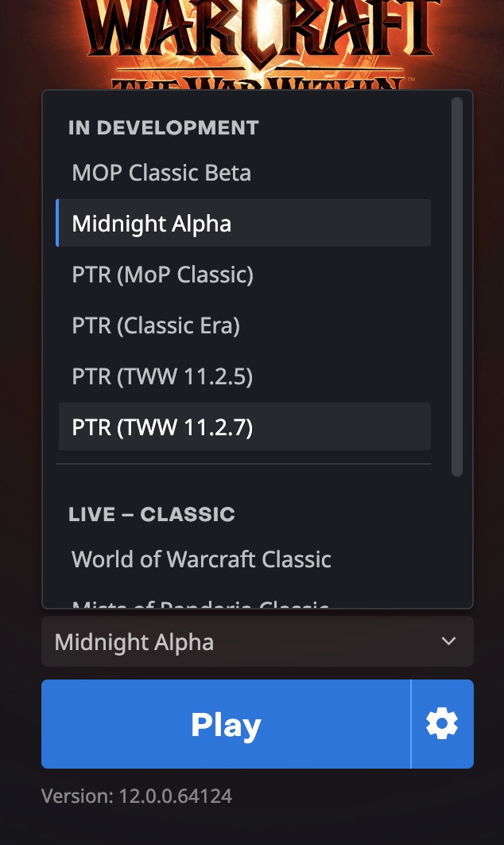Screen dimensions: 504x845
Task: Click the version list scrollbar
Action: 456,286
